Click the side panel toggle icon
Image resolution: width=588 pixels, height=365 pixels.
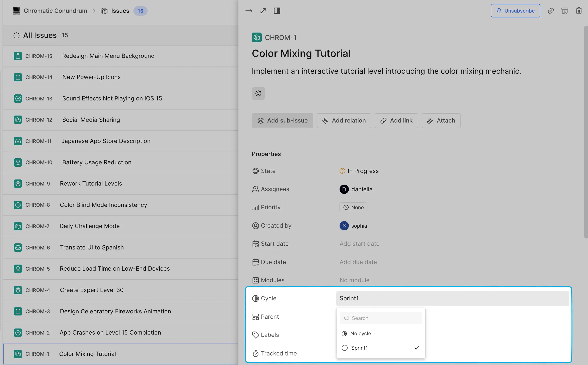point(277,10)
